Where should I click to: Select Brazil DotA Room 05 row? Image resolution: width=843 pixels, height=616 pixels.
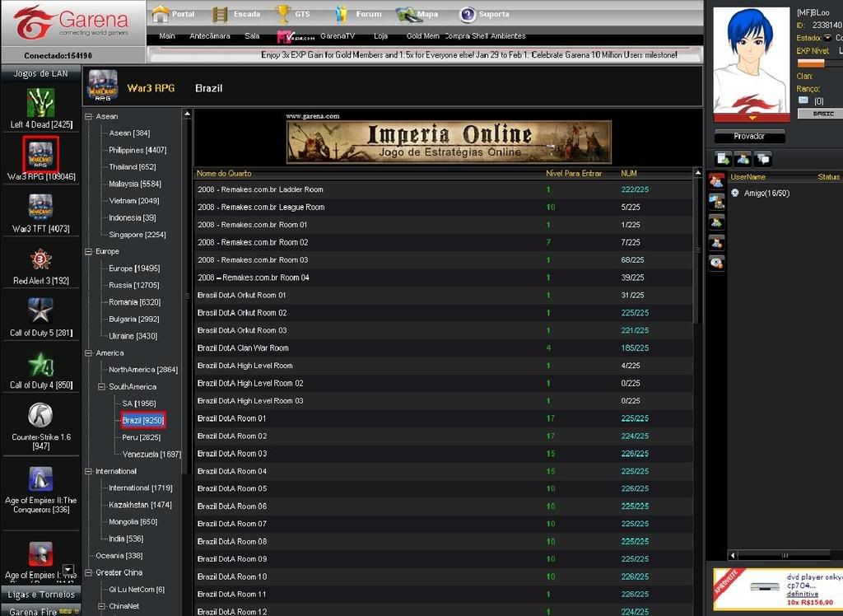tap(444, 488)
